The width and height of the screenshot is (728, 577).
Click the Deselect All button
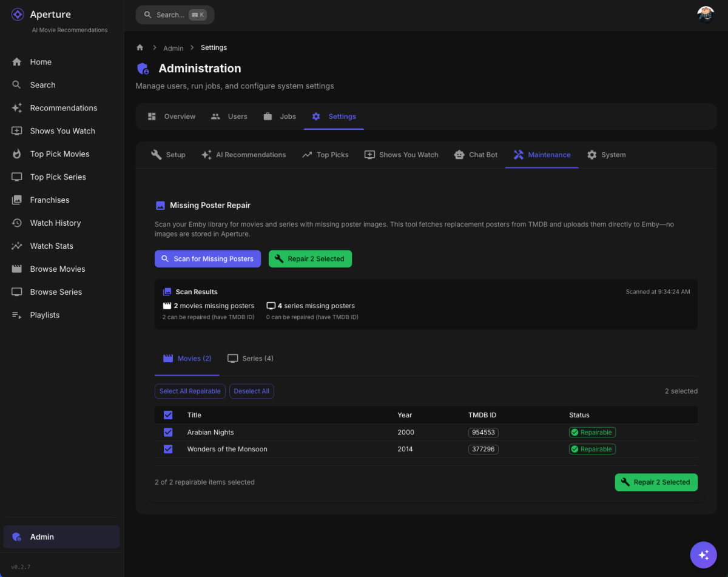tap(251, 391)
